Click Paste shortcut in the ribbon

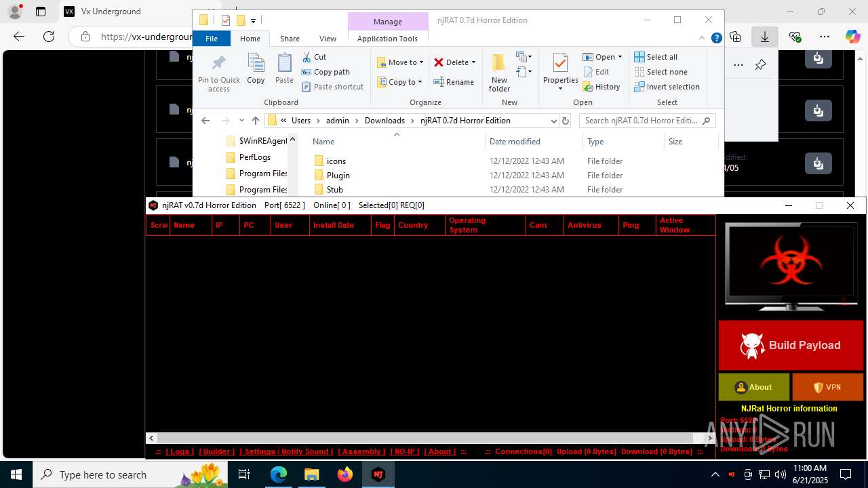(x=332, y=87)
